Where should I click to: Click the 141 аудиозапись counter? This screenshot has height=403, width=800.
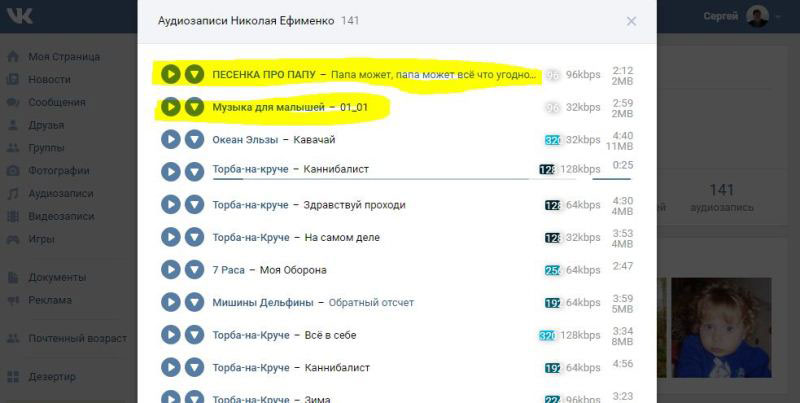[721, 198]
